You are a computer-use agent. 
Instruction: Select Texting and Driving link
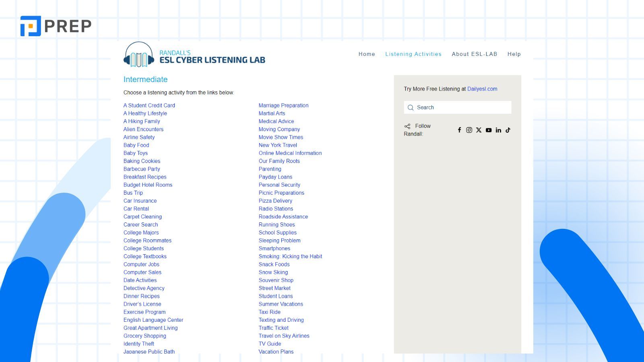[x=281, y=320]
